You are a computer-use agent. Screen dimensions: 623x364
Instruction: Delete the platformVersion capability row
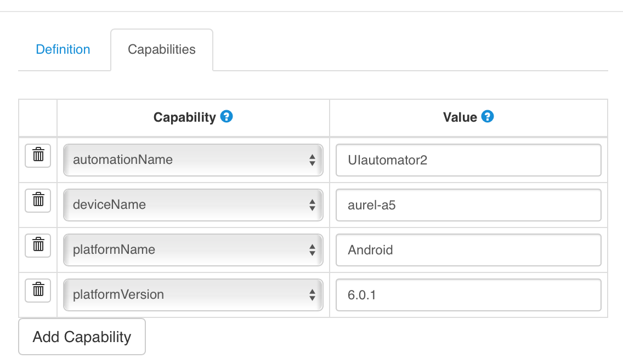click(37, 290)
